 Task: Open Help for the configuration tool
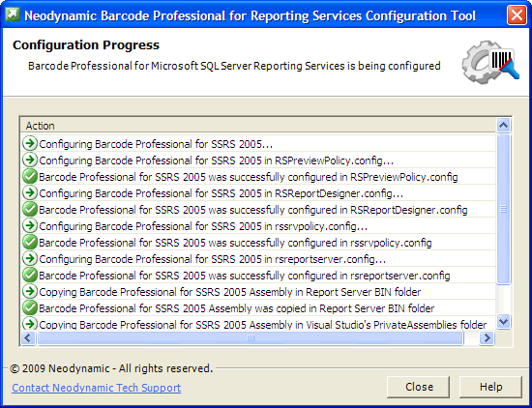(490, 387)
